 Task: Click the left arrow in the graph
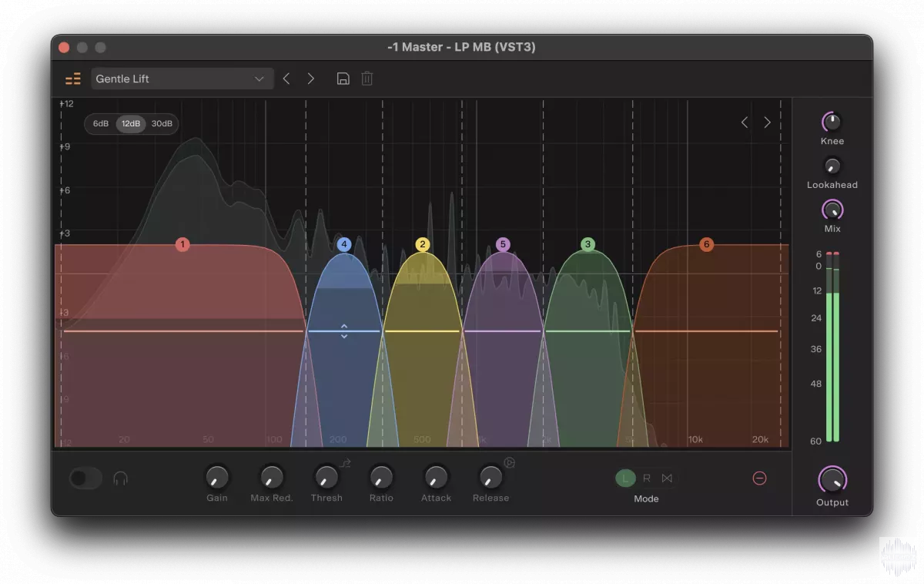(745, 123)
